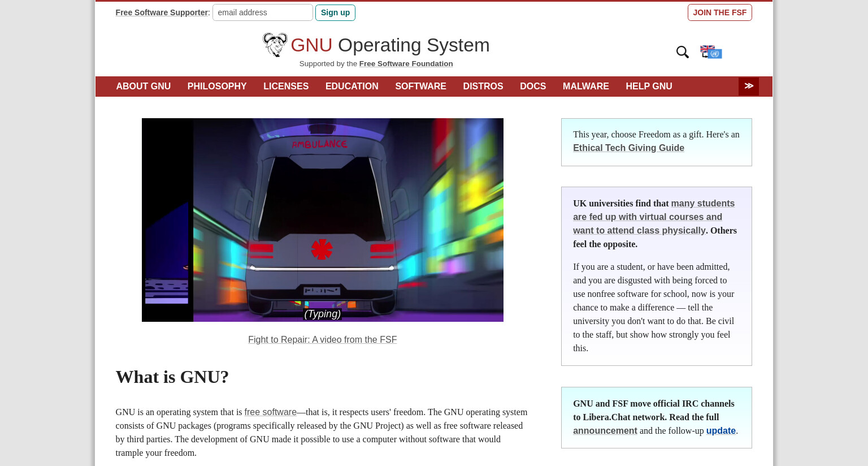Follow the 'free software' link in paragraph
The image size is (868, 466).
click(x=270, y=412)
